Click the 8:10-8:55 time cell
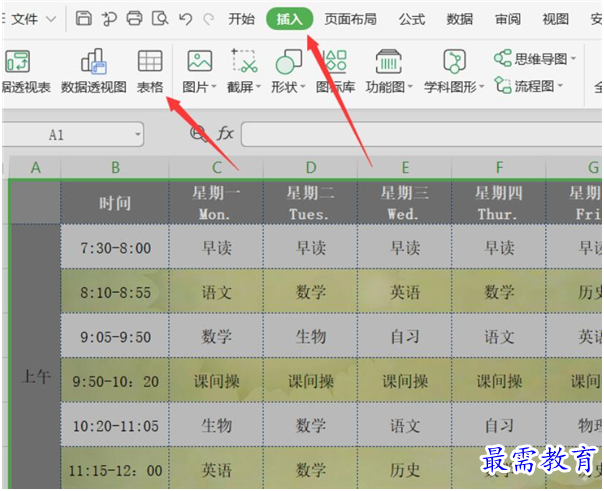This screenshot has height=491, width=604. click(115, 292)
